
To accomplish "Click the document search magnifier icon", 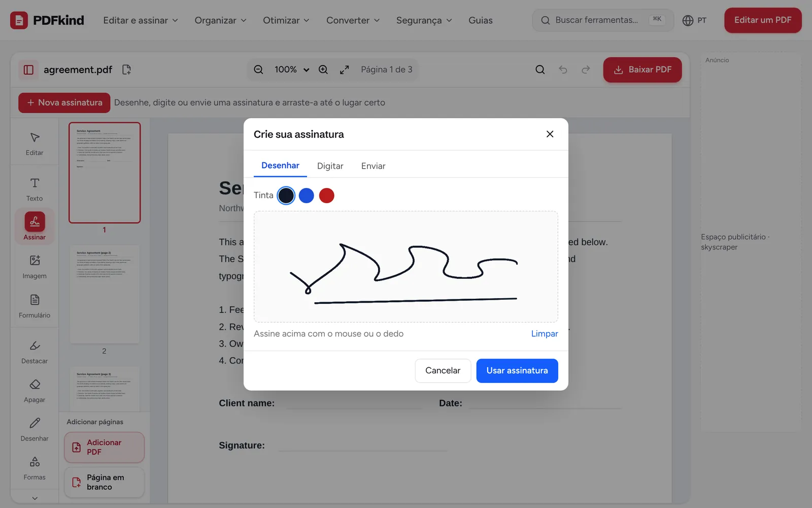I will [x=540, y=70].
